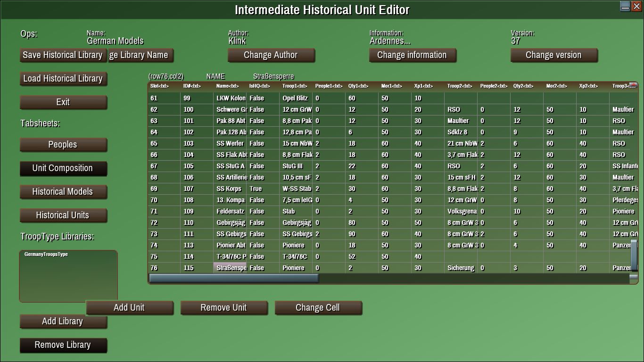Screen dimensions: 644x362
Task: Click the Add Library button
Action: point(63,321)
